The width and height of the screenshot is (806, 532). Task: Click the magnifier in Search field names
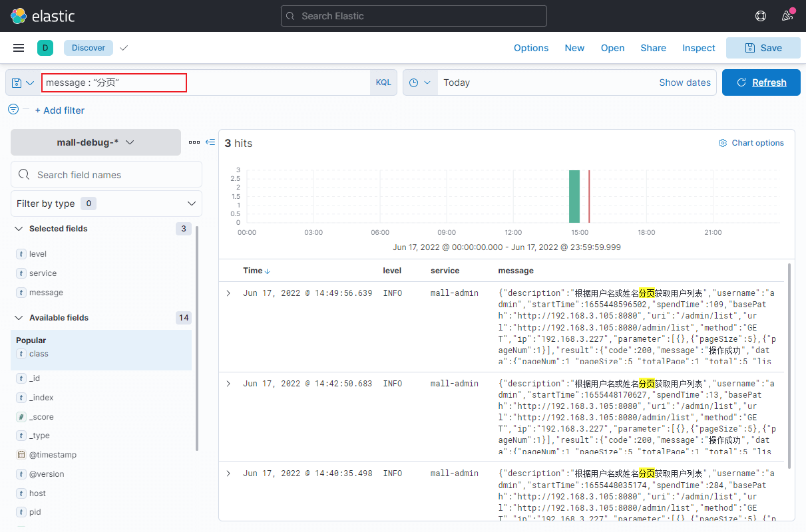pyautogui.click(x=24, y=174)
